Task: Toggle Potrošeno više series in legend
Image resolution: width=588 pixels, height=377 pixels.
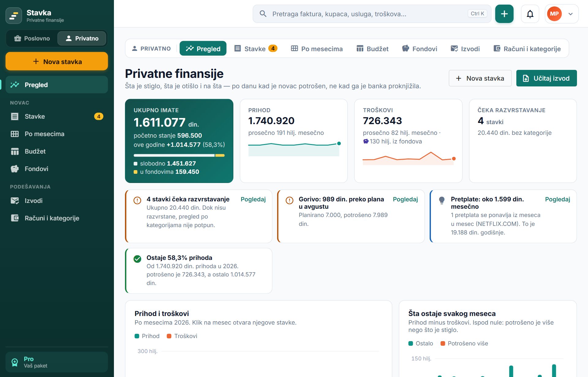Action: coord(464,344)
